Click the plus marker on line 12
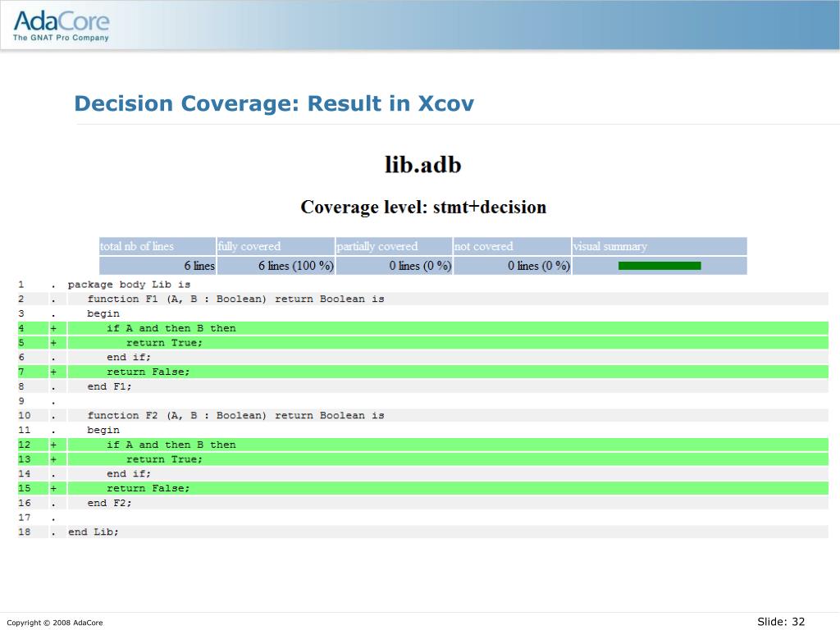 [x=53, y=445]
